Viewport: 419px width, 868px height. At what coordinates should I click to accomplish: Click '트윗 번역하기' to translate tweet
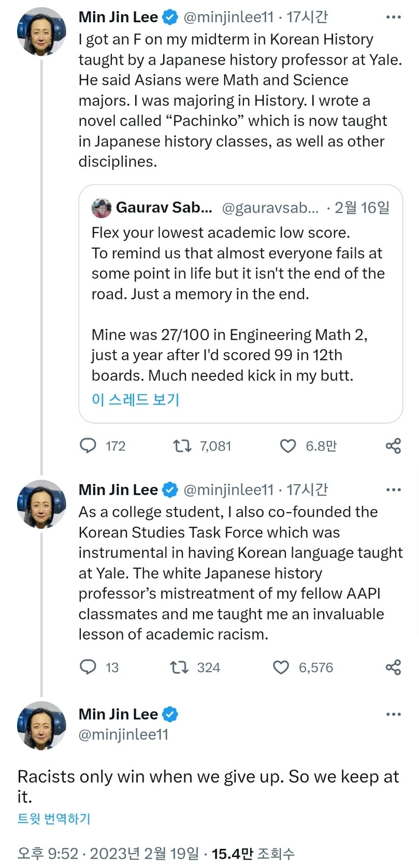(54, 819)
